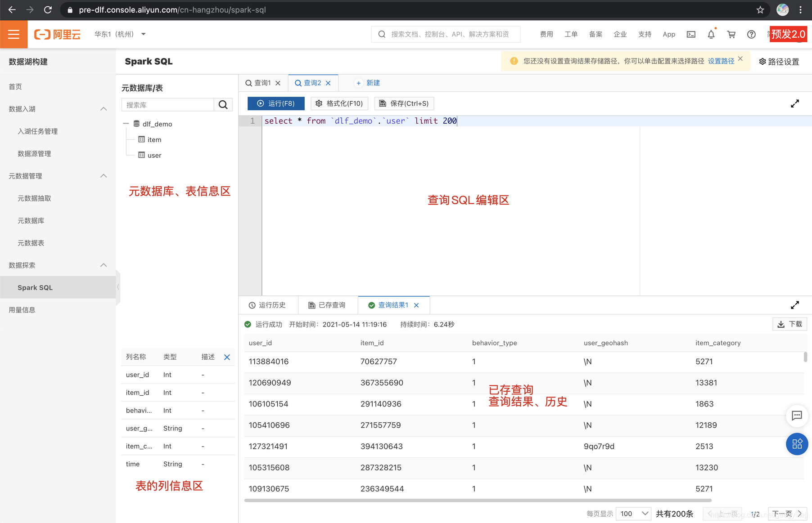Viewport: 812px width, 523px height.
Task: Open the 路径设置 path settings gear
Action: point(779,61)
